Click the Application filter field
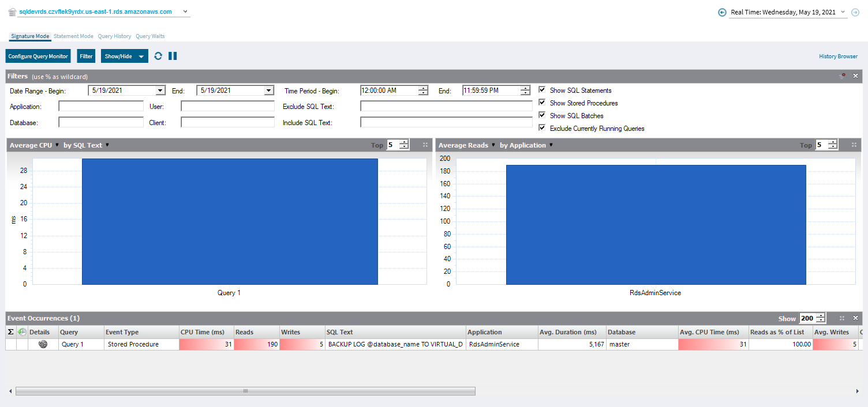Image resolution: width=868 pixels, height=407 pixels. (101, 106)
